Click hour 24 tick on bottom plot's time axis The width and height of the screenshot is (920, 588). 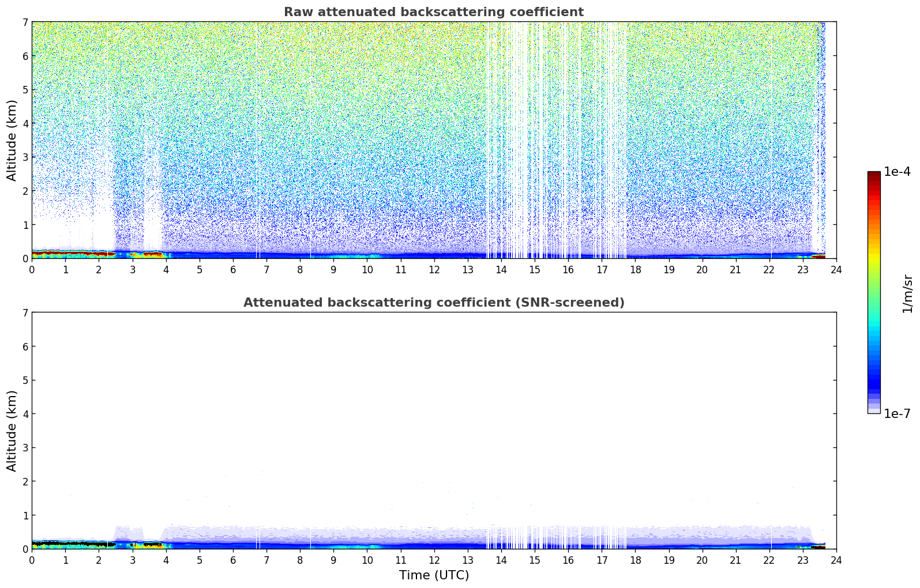(836, 560)
